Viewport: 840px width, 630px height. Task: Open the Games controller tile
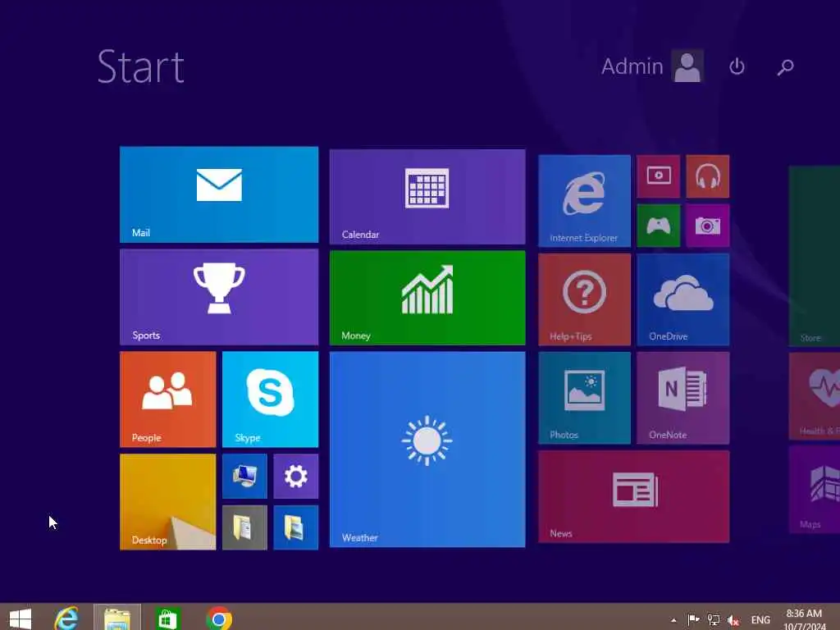pyautogui.click(x=659, y=226)
